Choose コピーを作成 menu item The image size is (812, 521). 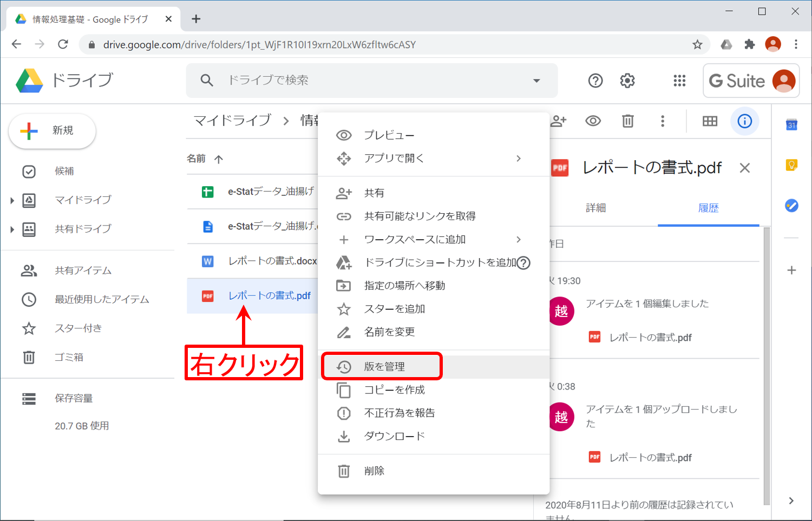(434, 390)
